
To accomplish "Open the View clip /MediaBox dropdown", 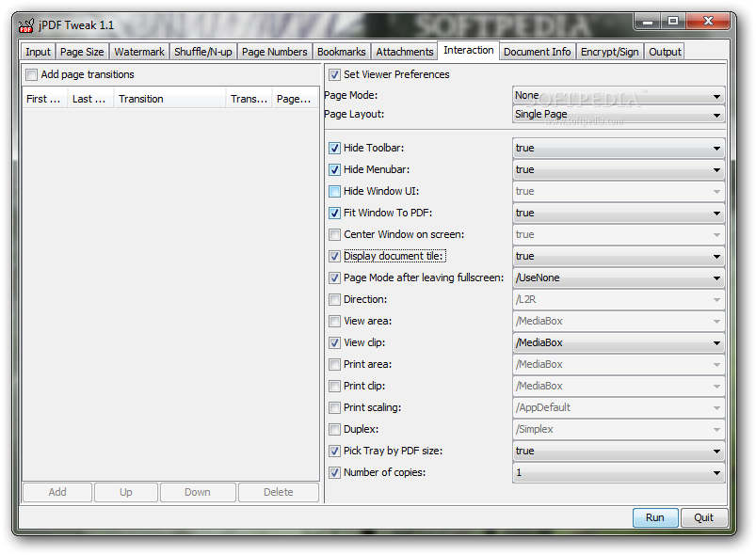I will pos(619,343).
